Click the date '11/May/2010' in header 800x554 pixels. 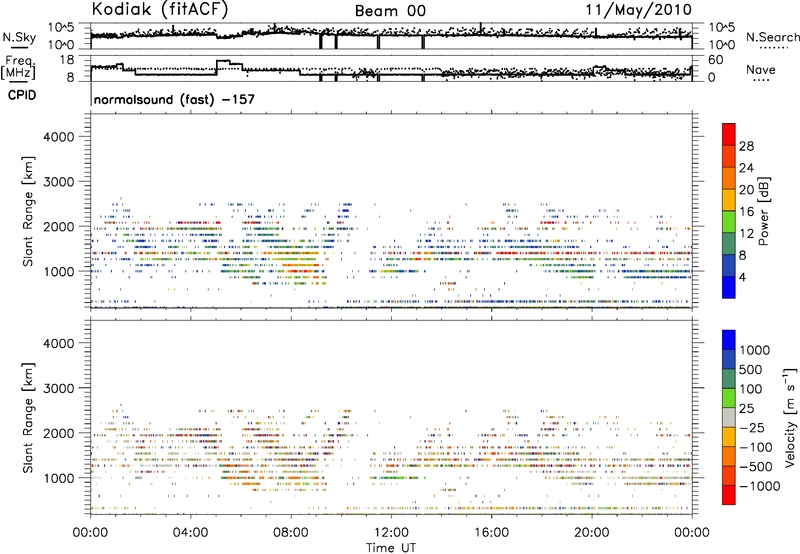click(638, 10)
